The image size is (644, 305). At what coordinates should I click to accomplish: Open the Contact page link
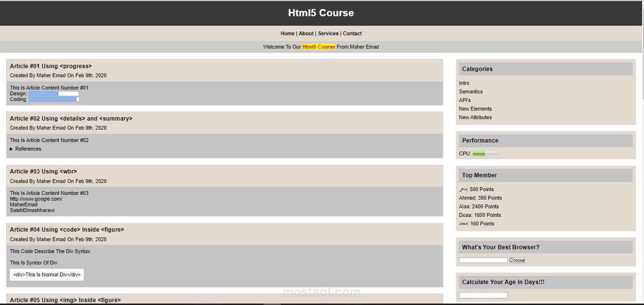(x=352, y=33)
